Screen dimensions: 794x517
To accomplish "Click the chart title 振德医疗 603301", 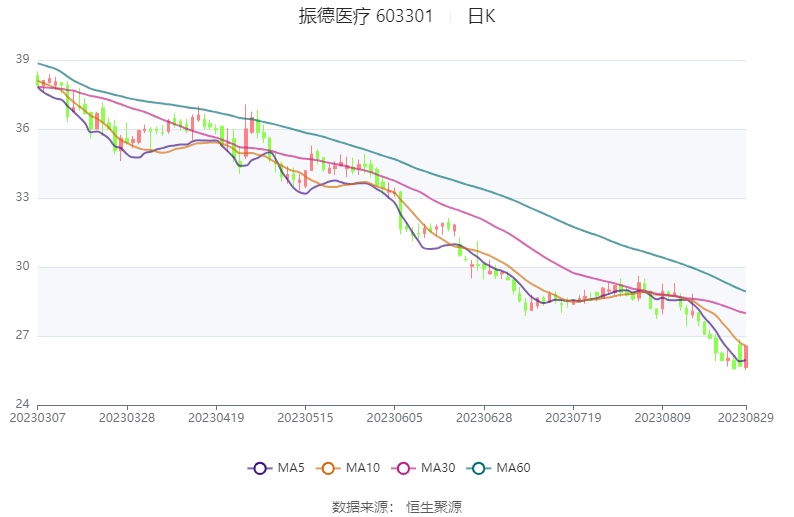I will (x=365, y=16).
